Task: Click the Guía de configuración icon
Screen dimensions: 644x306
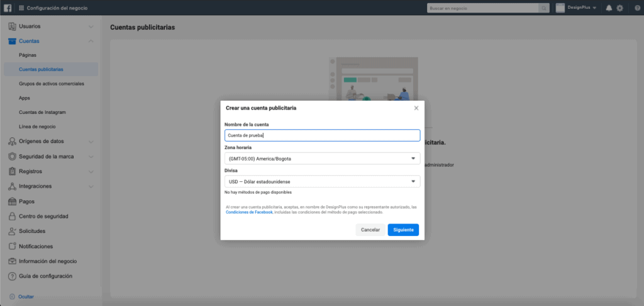Action: point(13,276)
